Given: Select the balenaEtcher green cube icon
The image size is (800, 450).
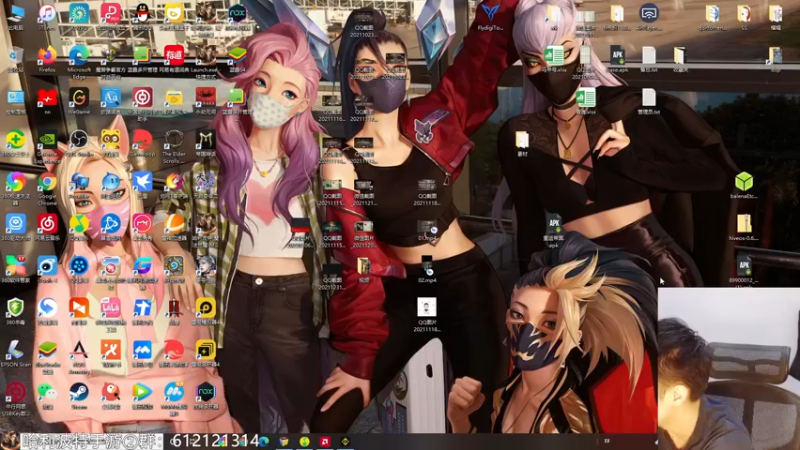Looking at the screenshot, I should coord(743,185).
